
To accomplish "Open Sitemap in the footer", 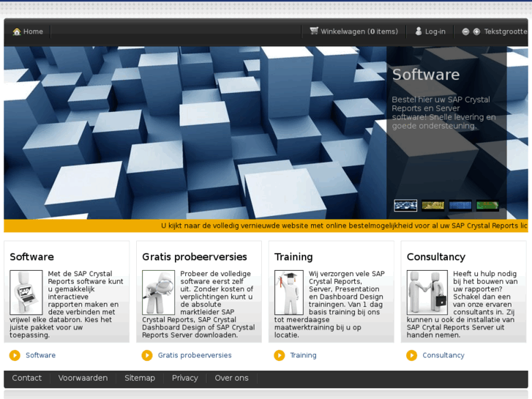I will 140,378.
